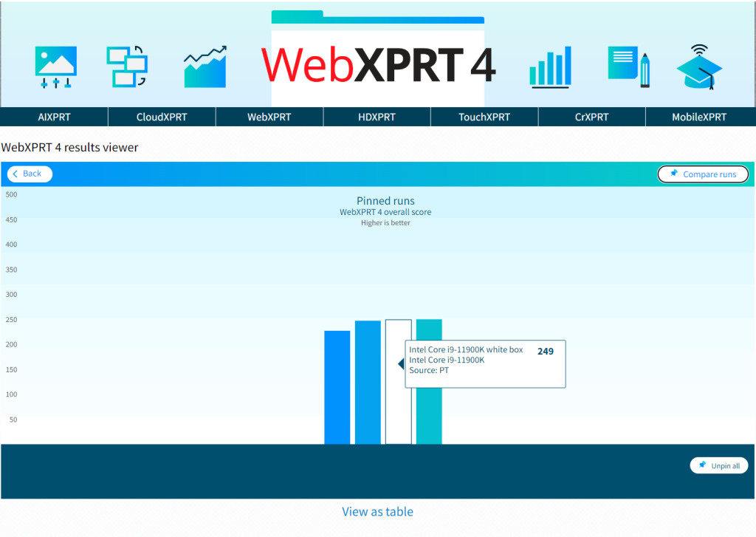Click the 'Higher is better' caption
Viewport: 756px width, 537px height.
pyautogui.click(x=385, y=222)
